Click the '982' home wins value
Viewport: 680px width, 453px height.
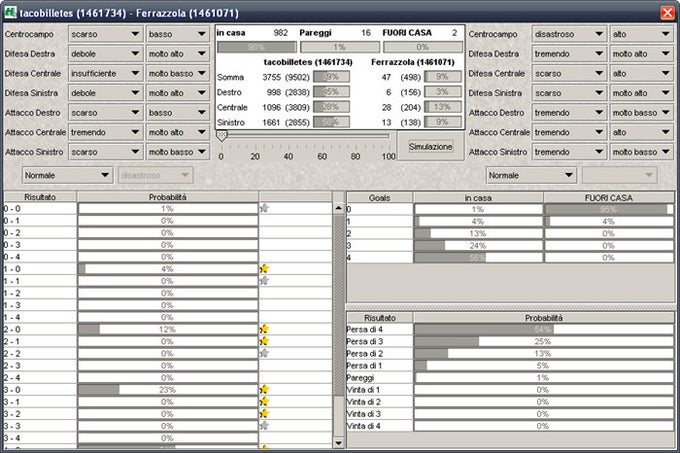click(x=281, y=33)
